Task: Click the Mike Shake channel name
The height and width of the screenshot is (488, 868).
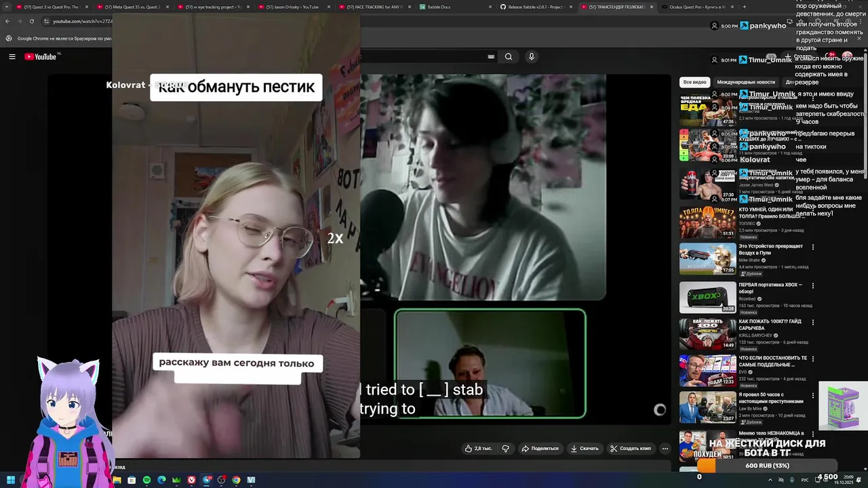Action: (x=749, y=260)
